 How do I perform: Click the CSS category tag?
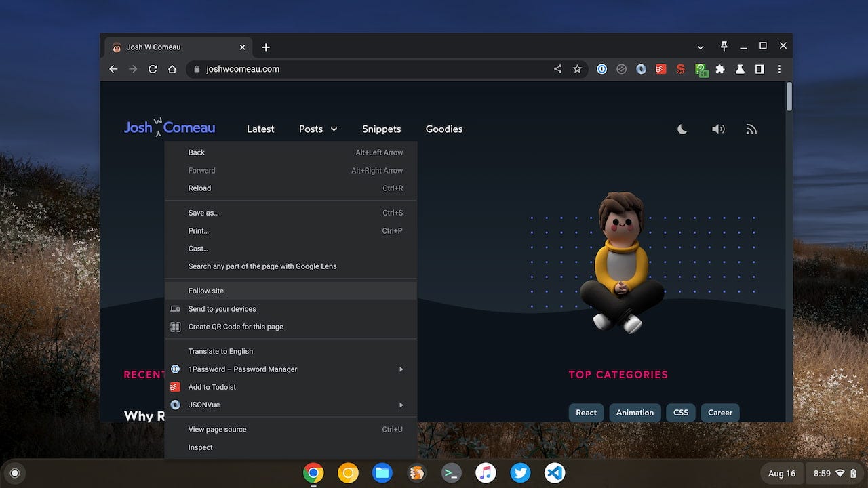pos(681,412)
